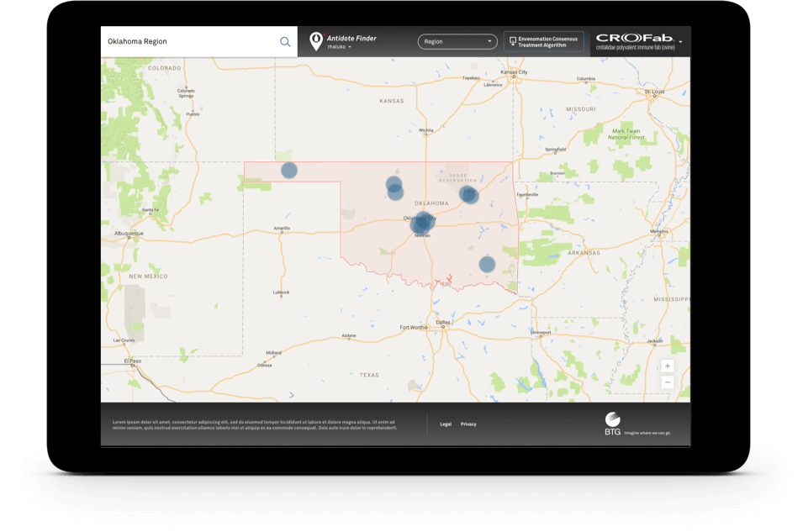Viewport: 803px width, 532px height.
Task: Click the Lubbock city label
Action: click(x=281, y=292)
